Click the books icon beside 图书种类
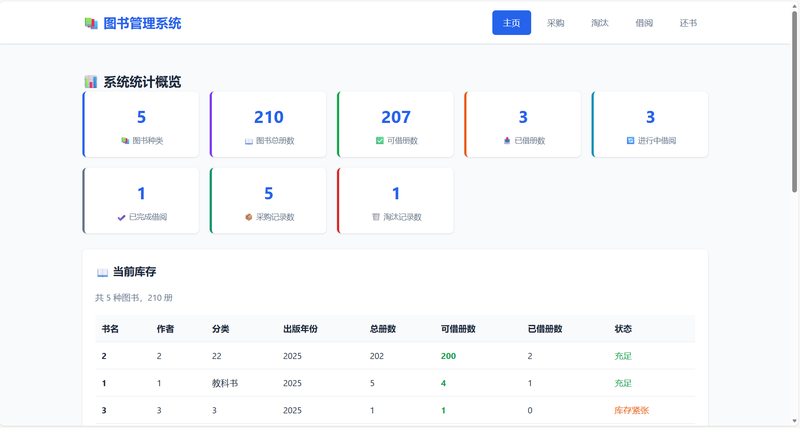 coord(124,141)
